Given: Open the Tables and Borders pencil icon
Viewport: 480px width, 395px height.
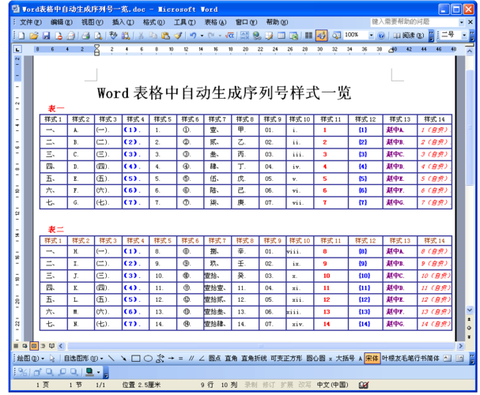Looking at the screenshot, I should click(269, 35).
